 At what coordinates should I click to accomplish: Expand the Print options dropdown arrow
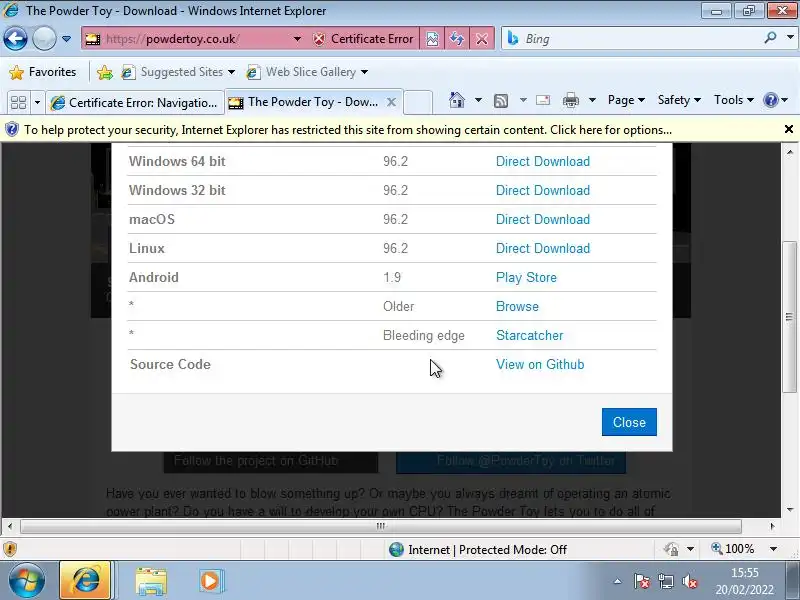[592, 100]
